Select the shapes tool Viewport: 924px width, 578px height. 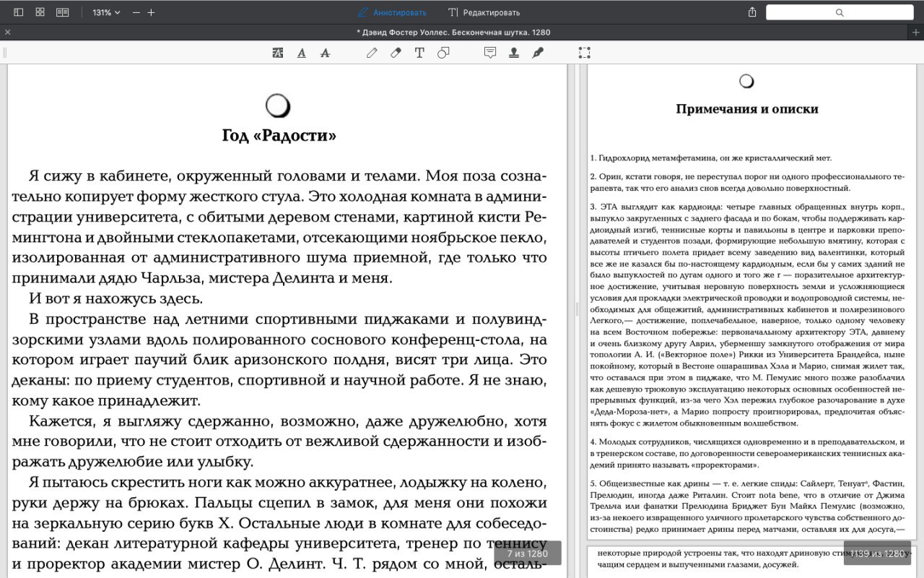[x=443, y=53]
